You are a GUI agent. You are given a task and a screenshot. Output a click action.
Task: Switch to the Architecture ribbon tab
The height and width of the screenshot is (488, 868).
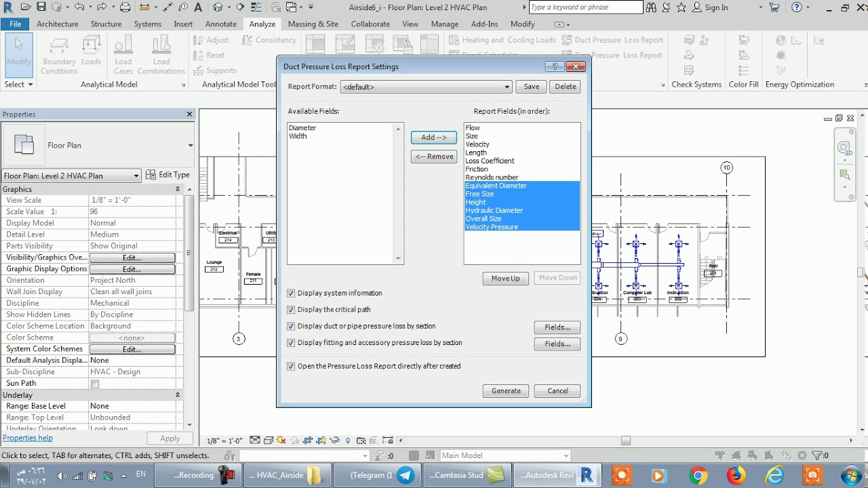coord(58,24)
